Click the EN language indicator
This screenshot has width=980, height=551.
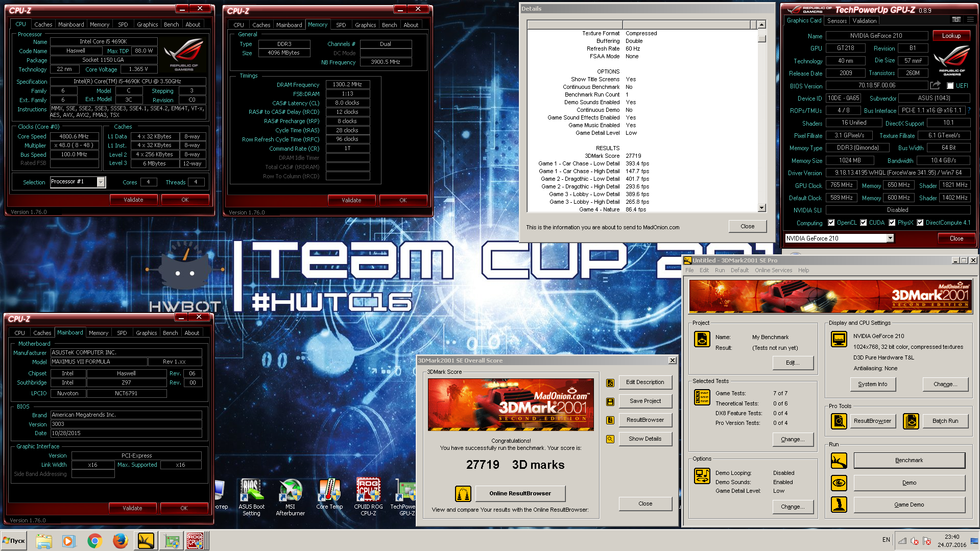tap(886, 540)
